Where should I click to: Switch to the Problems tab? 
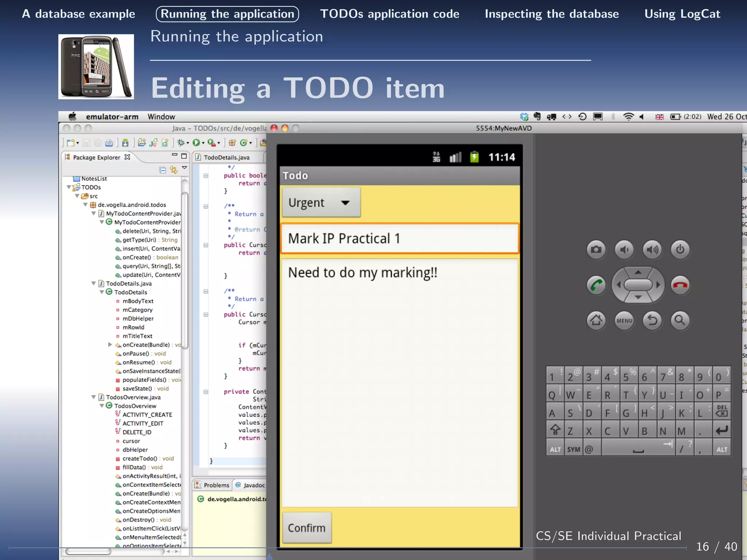pos(212,485)
